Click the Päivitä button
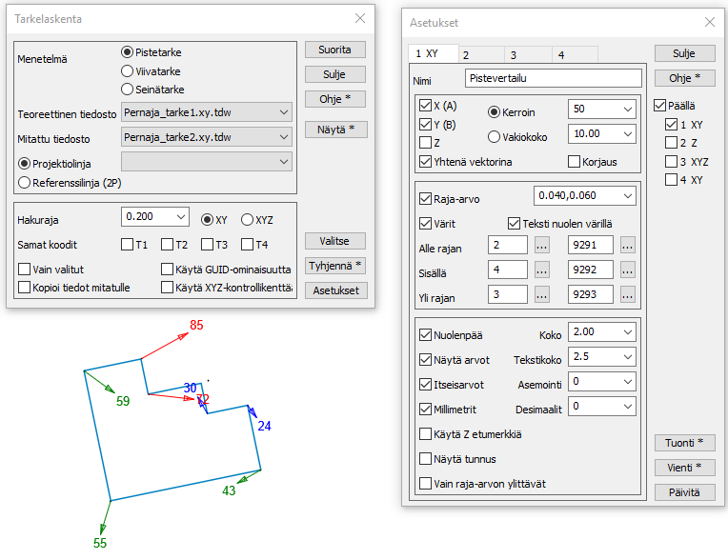The image size is (728, 560). click(685, 492)
